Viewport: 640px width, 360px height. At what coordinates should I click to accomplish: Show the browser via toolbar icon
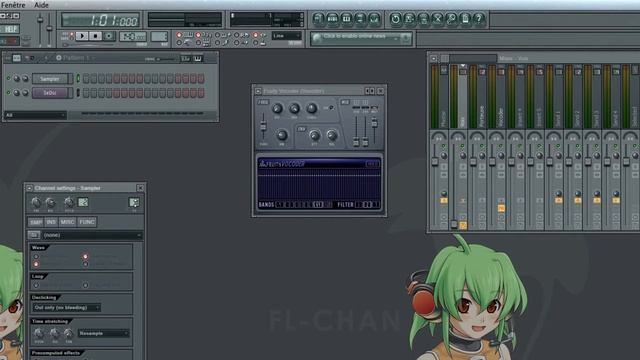[x=360, y=19]
